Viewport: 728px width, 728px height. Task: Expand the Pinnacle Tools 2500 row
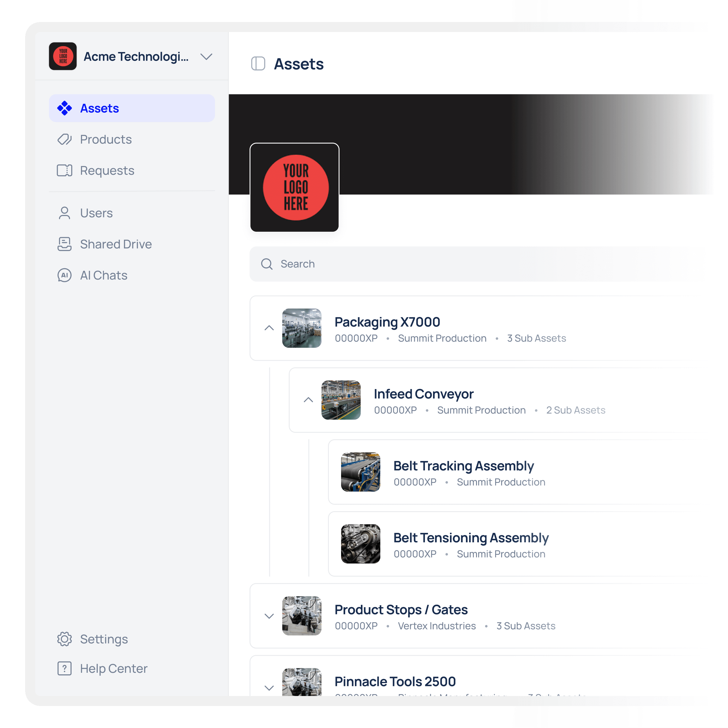269,688
